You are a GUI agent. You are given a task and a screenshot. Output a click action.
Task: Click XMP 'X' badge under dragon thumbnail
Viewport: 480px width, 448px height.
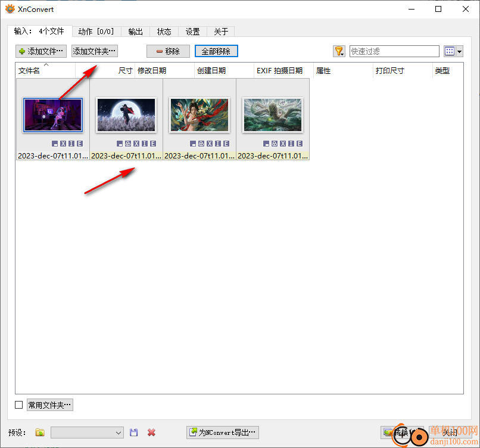(x=283, y=144)
